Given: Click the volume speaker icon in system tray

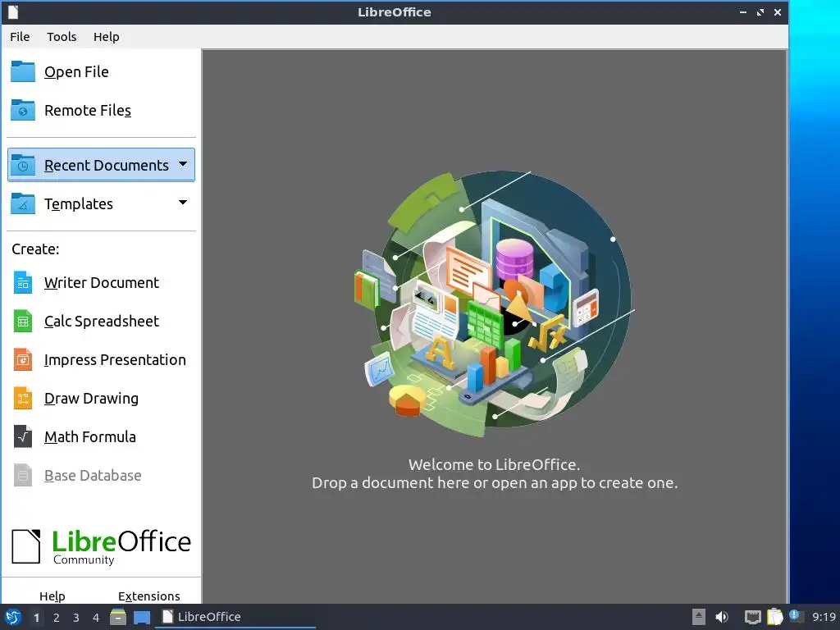Looking at the screenshot, I should [722, 617].
